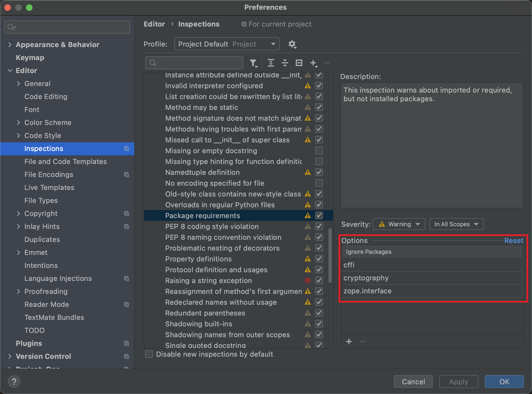Enable Missing or empty docstring checkbox
Screen dimensions: 532x394
pyautogui.click(x=319, y=150)
